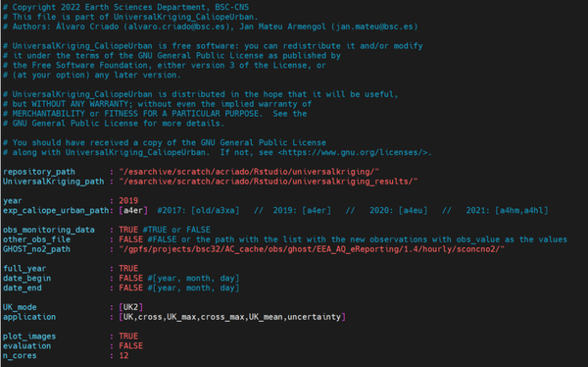Screen dimensions: 588x367
Task: Place cursor on year value 2019
Action: coord(128,200)
